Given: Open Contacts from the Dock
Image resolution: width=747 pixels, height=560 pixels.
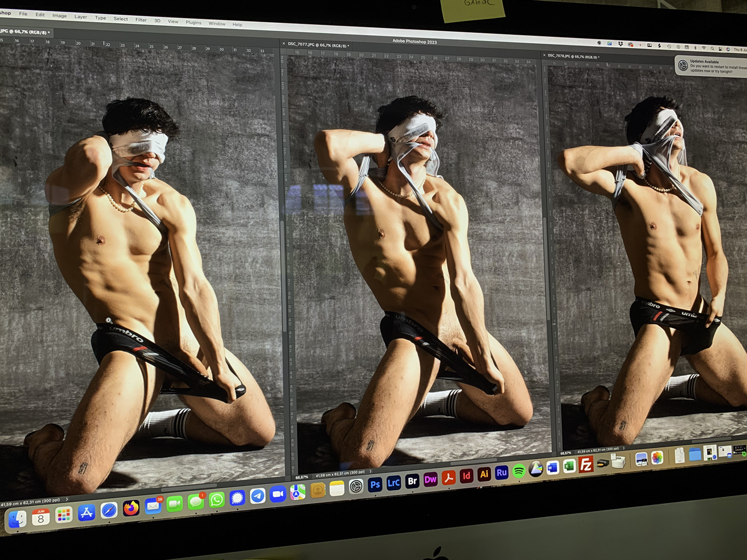Looking at the screenshot, I should click(x=318, y=490).
